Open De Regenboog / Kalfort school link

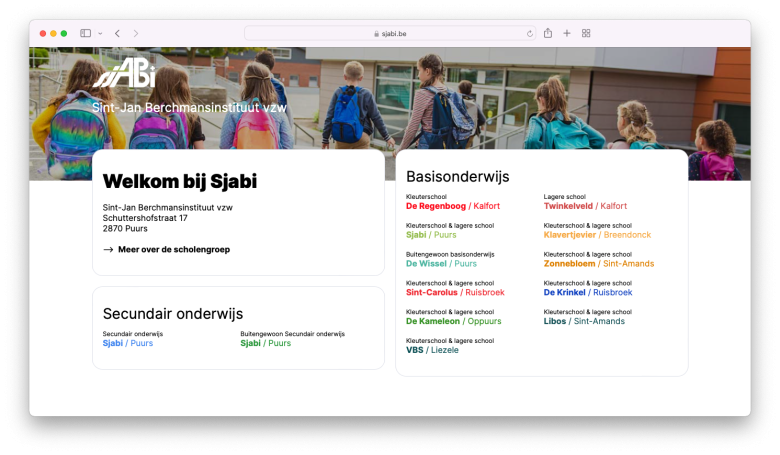[x=453, y=206]
